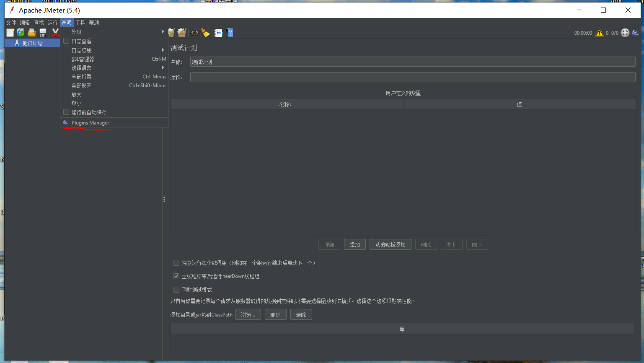Open the 编辑 menu
The height and width of the screenshot is (363, 644).
25,23
